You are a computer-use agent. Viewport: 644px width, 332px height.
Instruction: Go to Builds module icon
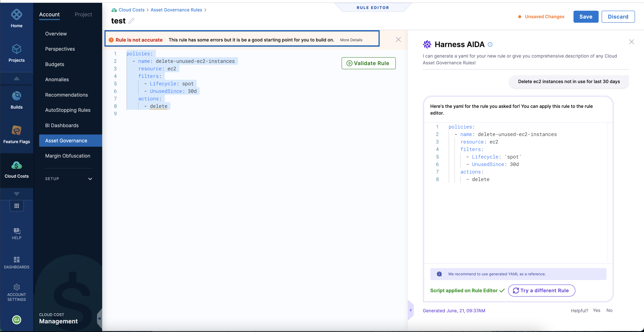16,96
